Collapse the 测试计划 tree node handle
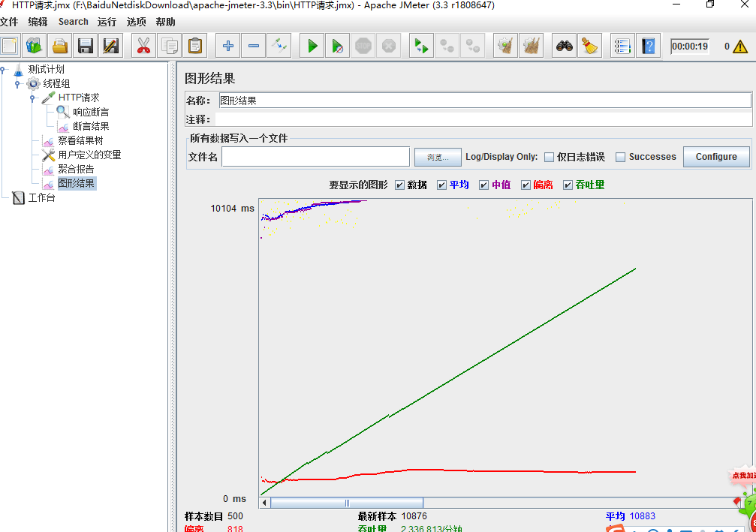The height and width of the screenshot is (532, 756). (2, 70)
